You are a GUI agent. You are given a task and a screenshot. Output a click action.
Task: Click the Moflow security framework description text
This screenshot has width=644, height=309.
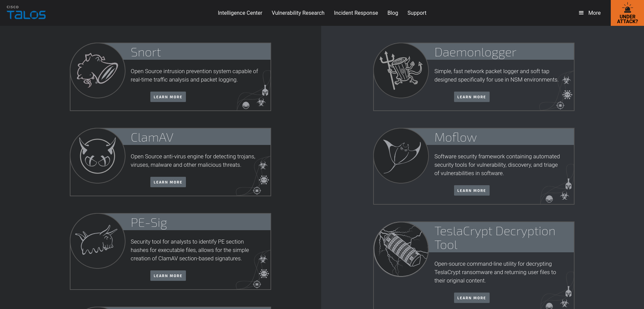pos(497,165)
